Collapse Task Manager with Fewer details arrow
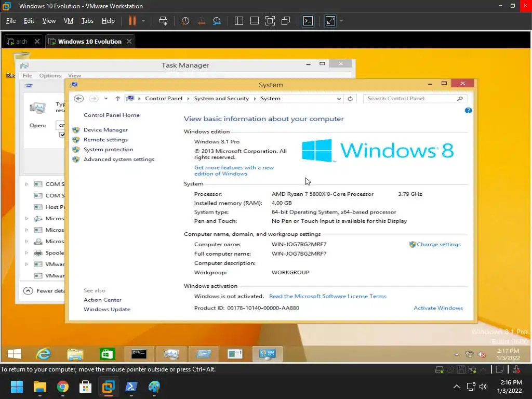The width and height of the screenshot is (532, 399). (28, 291)
